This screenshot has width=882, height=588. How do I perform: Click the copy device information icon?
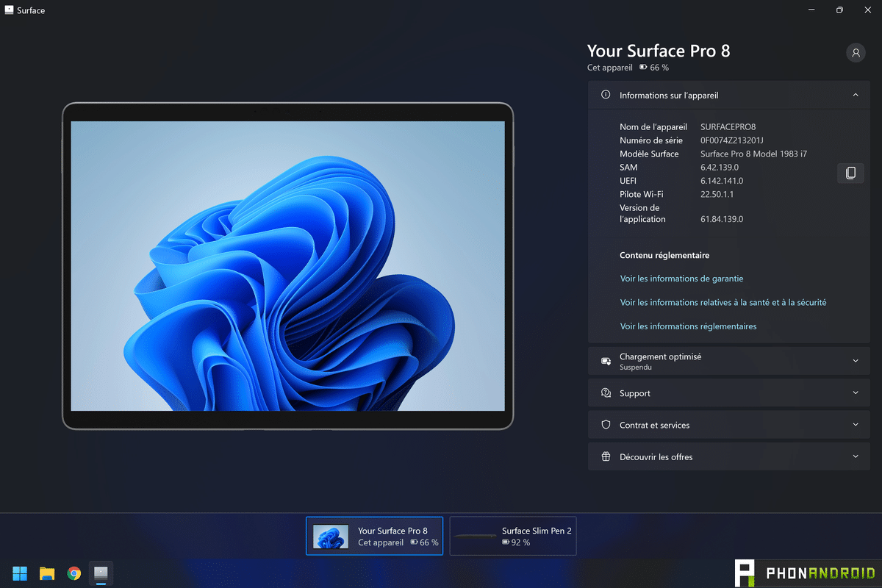[850, 173]
